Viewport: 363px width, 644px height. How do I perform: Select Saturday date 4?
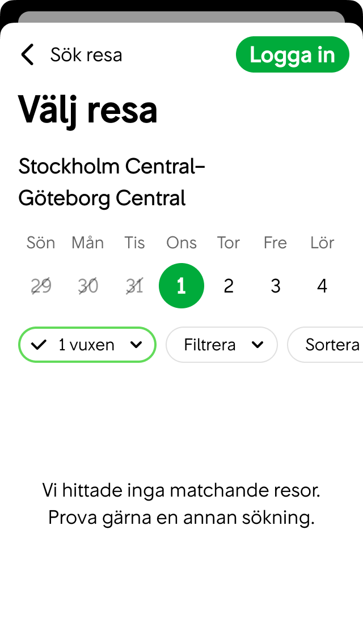click(322, 286)
